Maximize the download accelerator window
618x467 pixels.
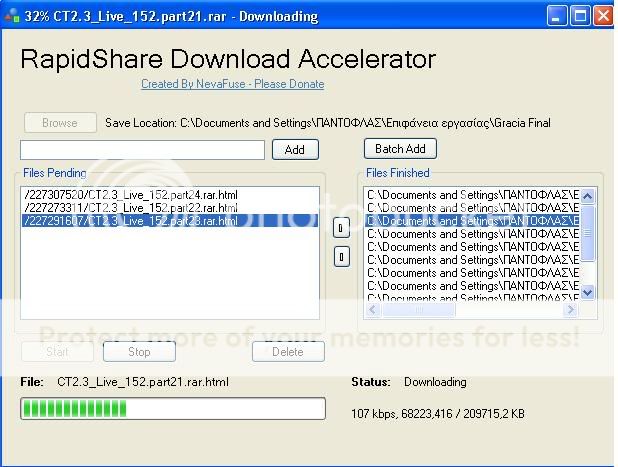581,16
